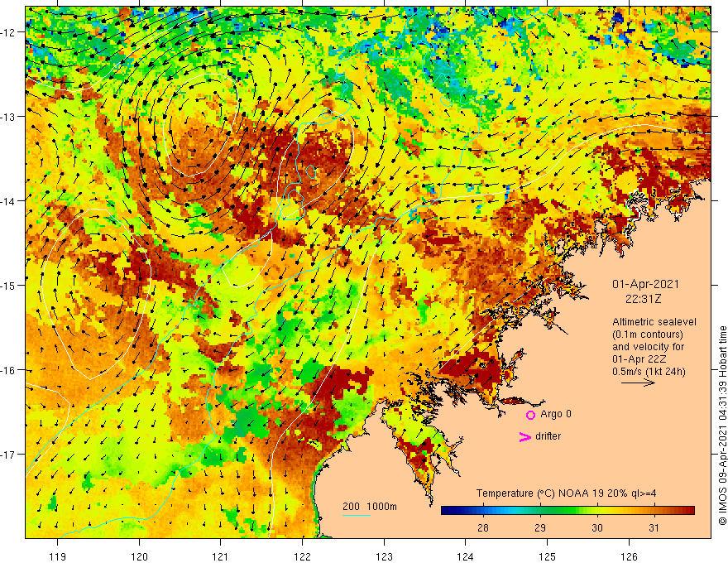This screenshot has height=563, width=728.
Task: Click the '22:31Z' time label
Action: click(643, 299)
